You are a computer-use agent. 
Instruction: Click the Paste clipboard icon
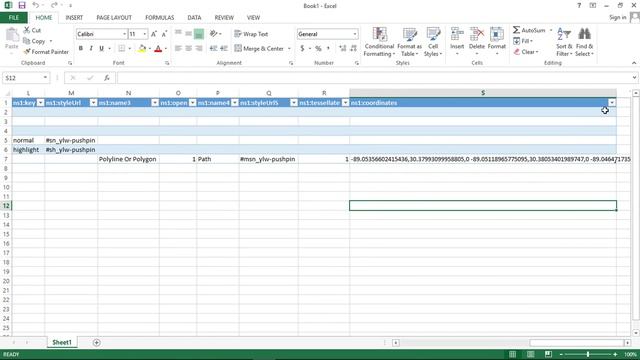coord(12,36)
